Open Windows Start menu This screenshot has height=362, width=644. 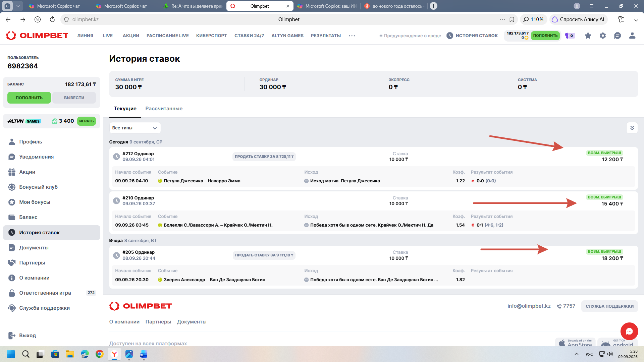(x=11, y=354)
